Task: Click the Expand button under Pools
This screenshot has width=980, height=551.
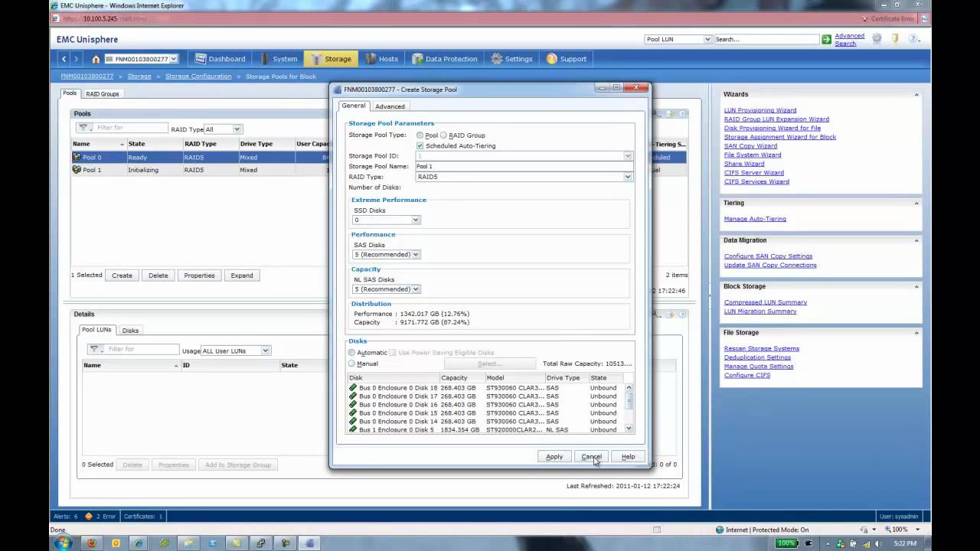Action: point(242,275)
